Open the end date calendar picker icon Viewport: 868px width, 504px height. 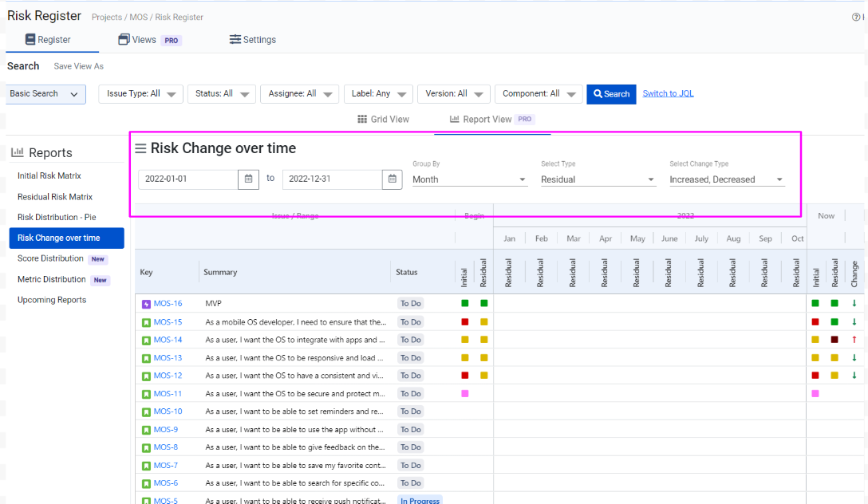[x=393, y=179]
